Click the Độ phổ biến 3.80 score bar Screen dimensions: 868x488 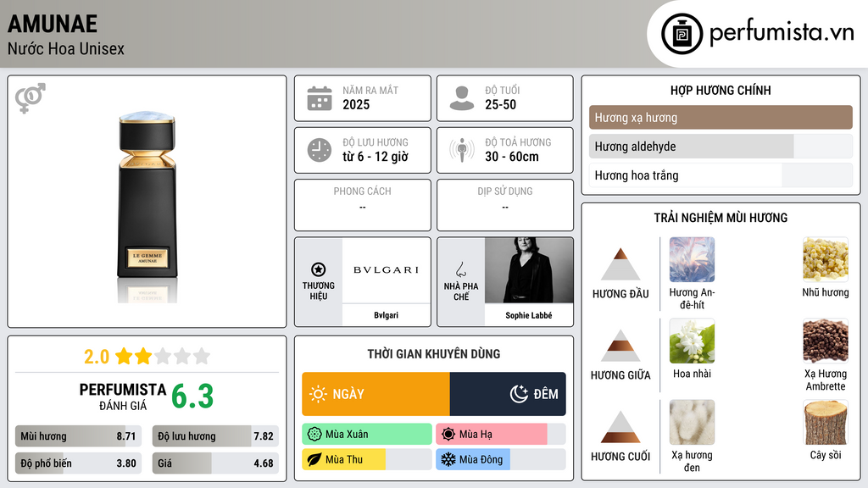coord(78,463)
